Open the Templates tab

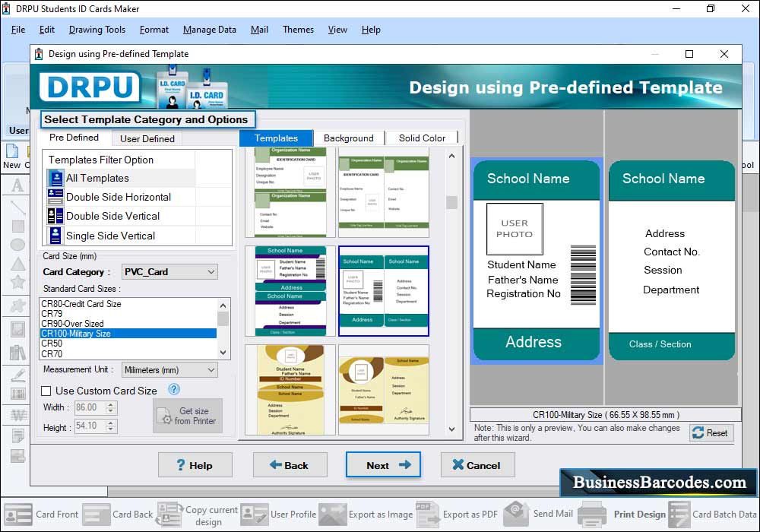[277, 138]
